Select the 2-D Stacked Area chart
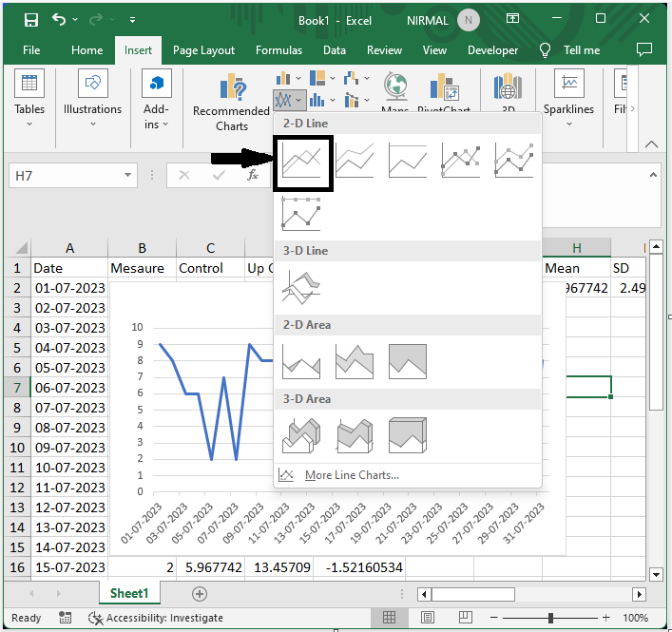The width and height of the screenshot is (672, 632). click(x=355, y=362)
